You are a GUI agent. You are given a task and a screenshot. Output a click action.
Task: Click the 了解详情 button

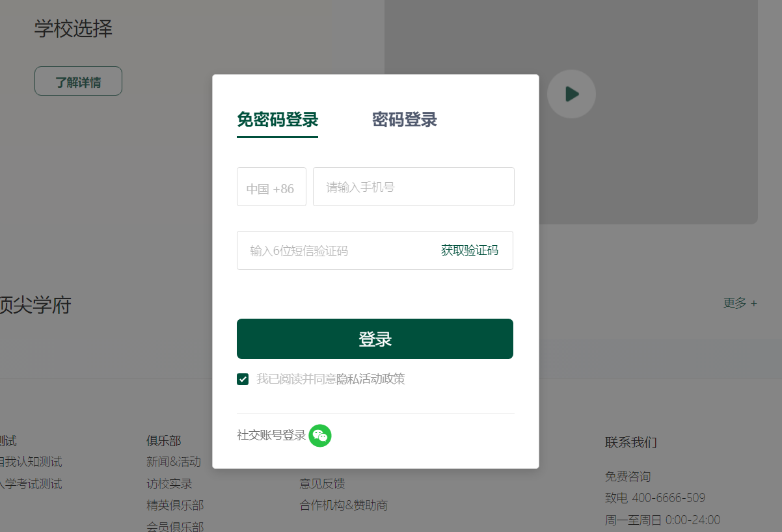click(x=78, y=81)
